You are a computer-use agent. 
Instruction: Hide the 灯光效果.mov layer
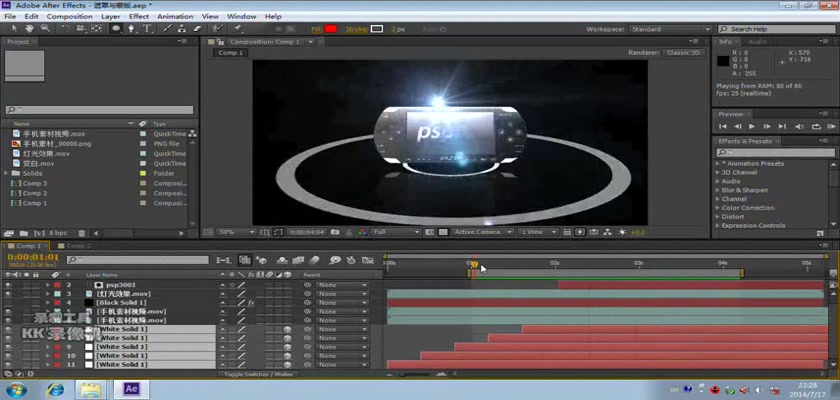tap(8, 294)
